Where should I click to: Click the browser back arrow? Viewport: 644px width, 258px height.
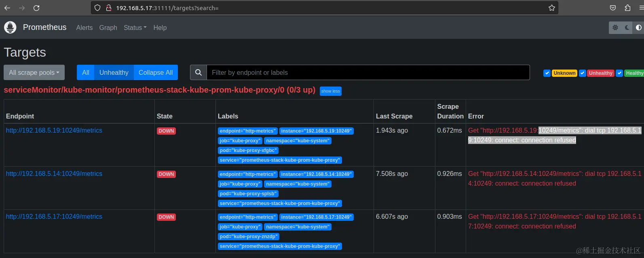[7, 8]
